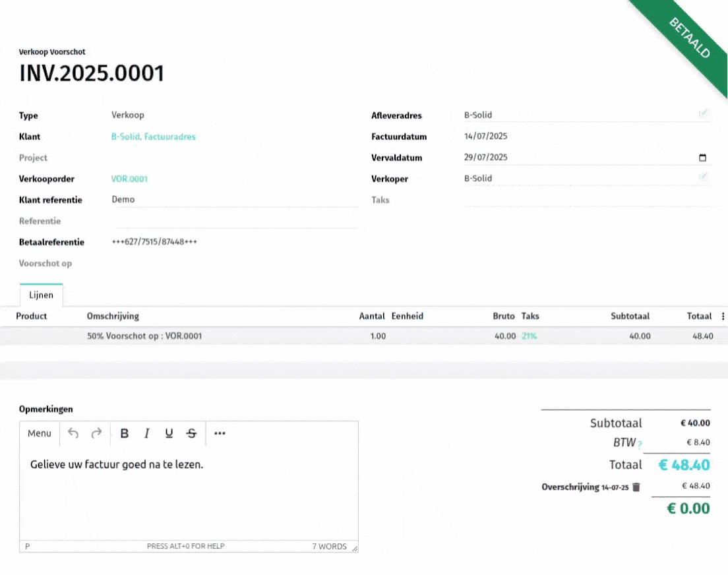The image size is (728, 575).
Task: Click the Vervaldatum 29/07/2025 field
Action: [x=587, y=158]
